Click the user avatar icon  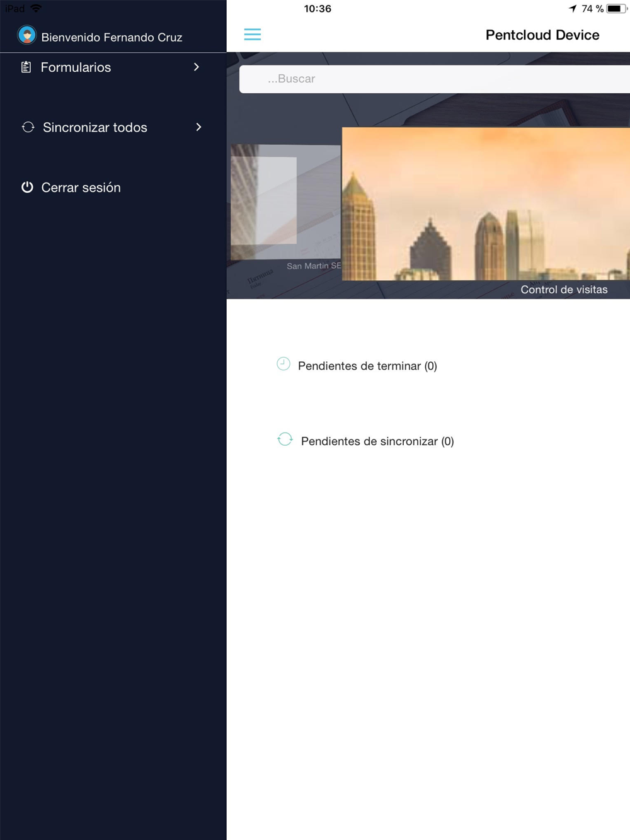(x=26, y=35)
